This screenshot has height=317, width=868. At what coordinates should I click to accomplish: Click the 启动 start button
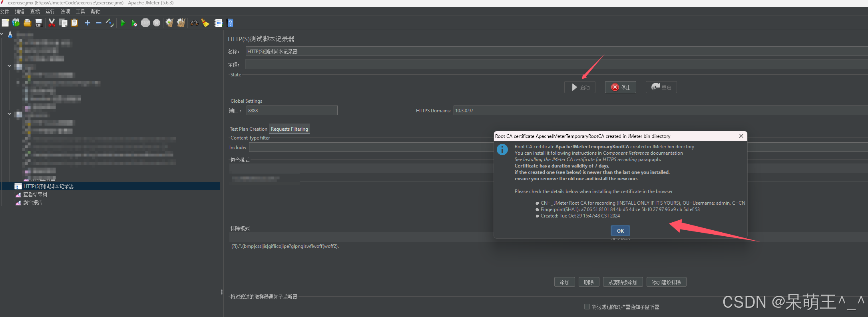580,87
